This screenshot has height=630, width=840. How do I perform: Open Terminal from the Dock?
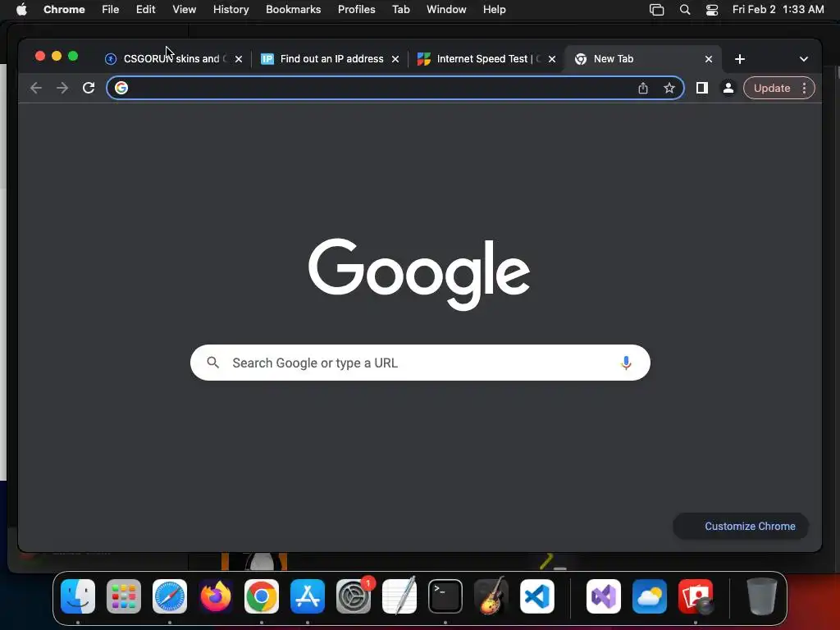[x=445, y=596]
